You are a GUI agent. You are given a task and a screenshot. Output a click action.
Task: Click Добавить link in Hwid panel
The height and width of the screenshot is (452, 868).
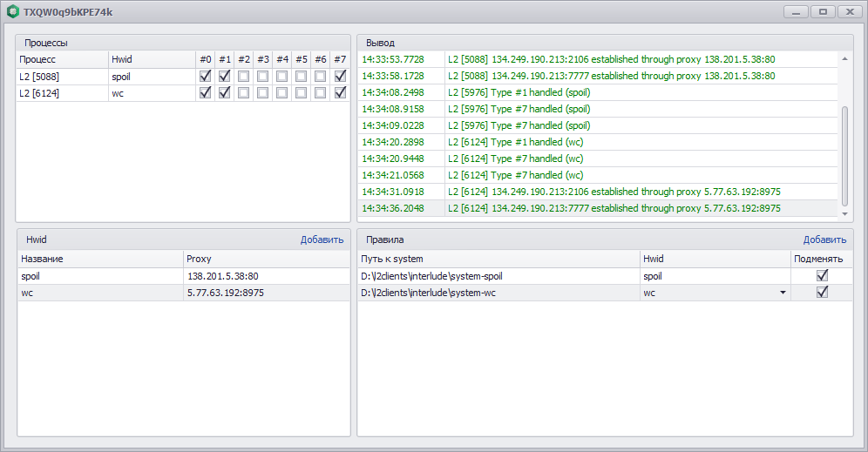click(x=322, y=239)
